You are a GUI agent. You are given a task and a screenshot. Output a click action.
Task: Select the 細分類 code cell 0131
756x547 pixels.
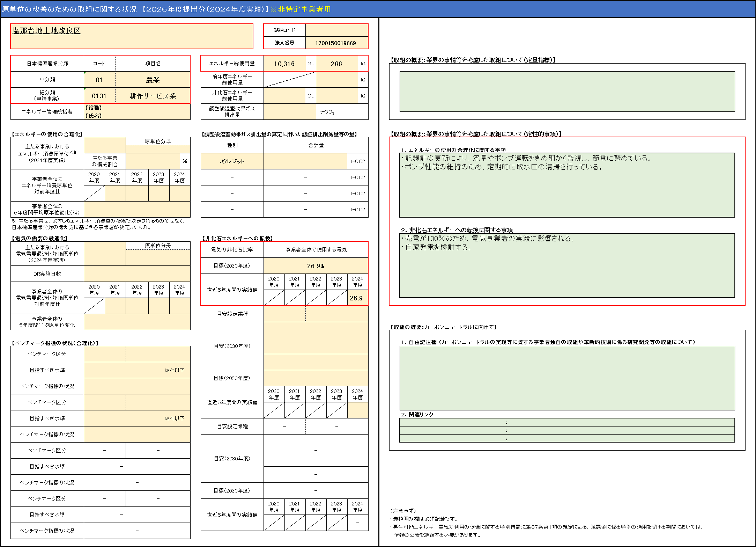click(99, 96)
